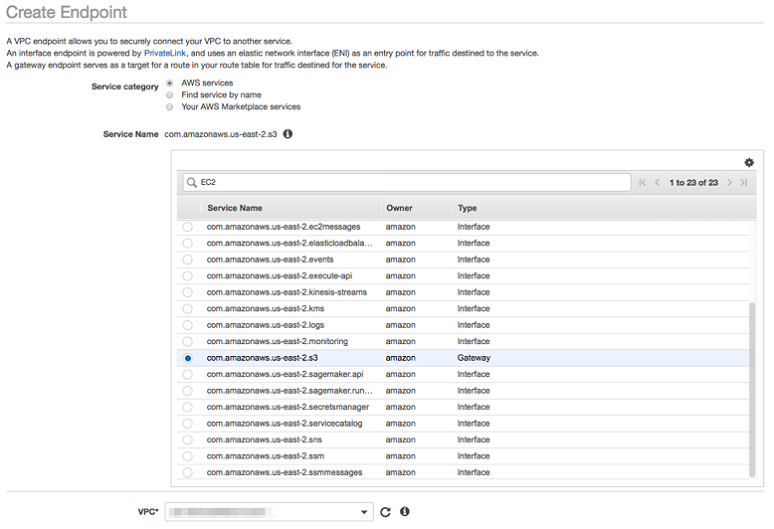Click '1 to 23 of 23' pagination text
The image size is (774, 529).
693,183
